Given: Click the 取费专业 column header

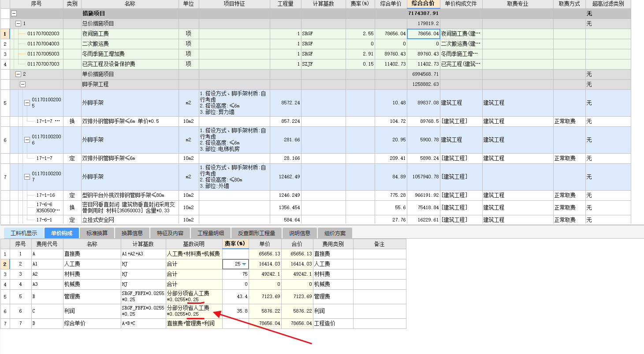Looking at the screenshot, I should pyautogui.click(x=518, y=4).
